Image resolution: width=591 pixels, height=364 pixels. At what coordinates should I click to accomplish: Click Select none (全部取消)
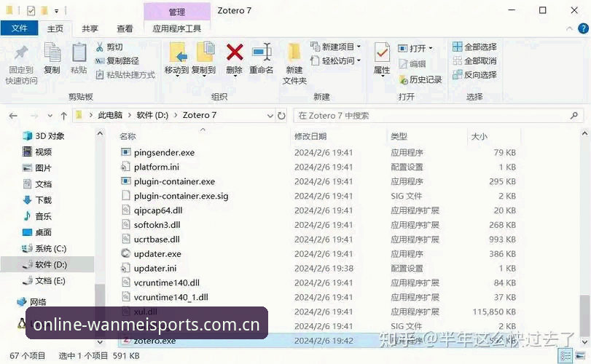pyautogui.click(x=474, y=60)
